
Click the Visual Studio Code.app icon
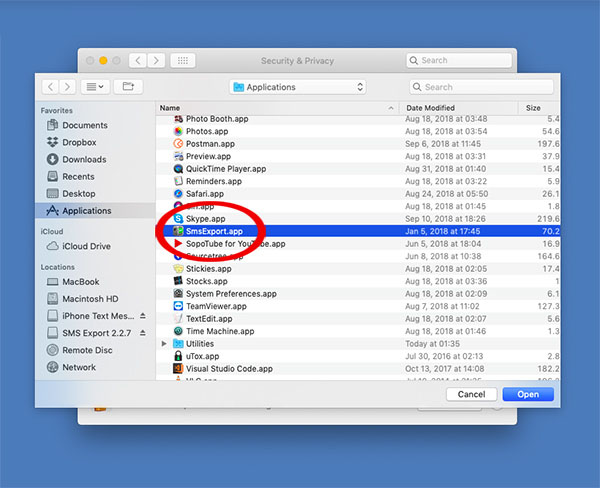[x=178, y=369]
